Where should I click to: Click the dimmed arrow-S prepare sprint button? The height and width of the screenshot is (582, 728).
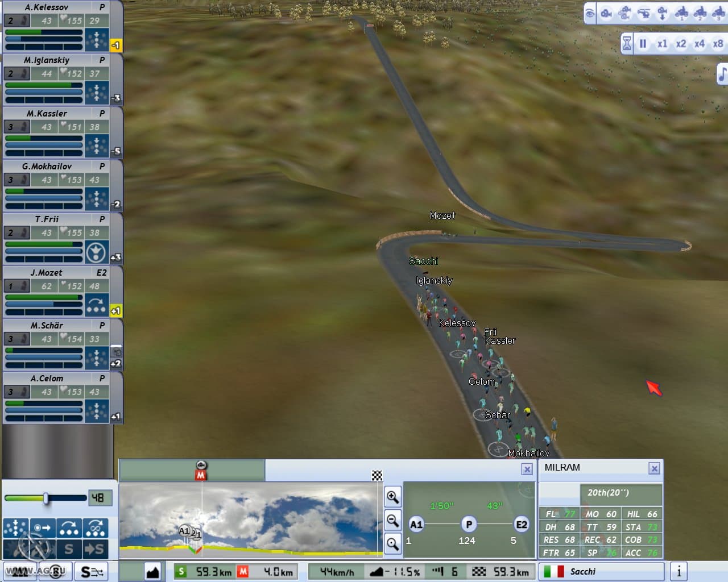[96, 548]
